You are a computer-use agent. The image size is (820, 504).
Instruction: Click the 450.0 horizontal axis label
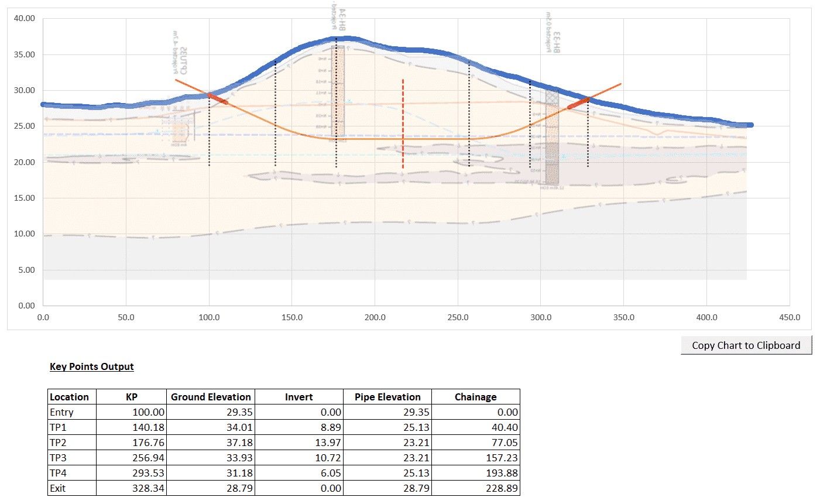pyautogui.click(x=789, y=317)
